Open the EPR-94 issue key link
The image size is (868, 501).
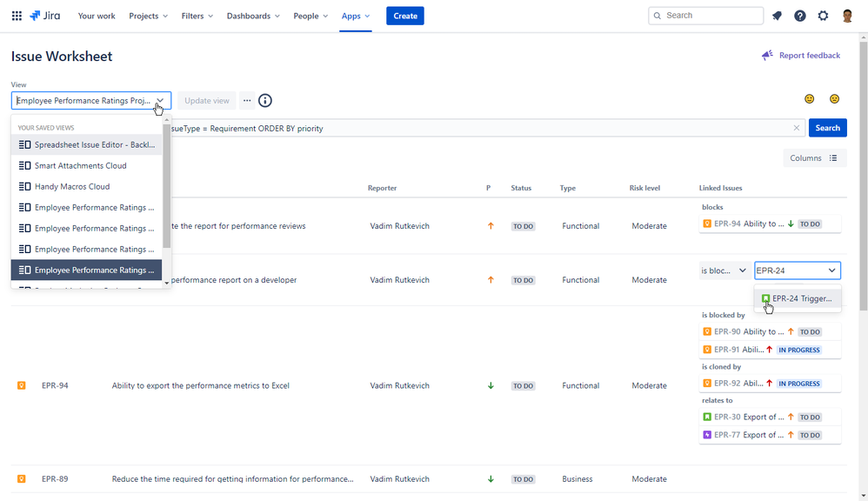coord(55,385)
